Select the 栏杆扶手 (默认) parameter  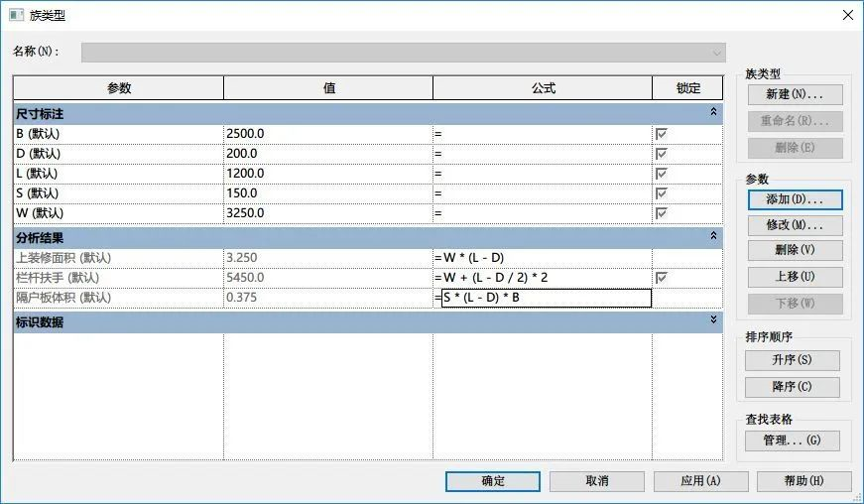pos(118,278)
